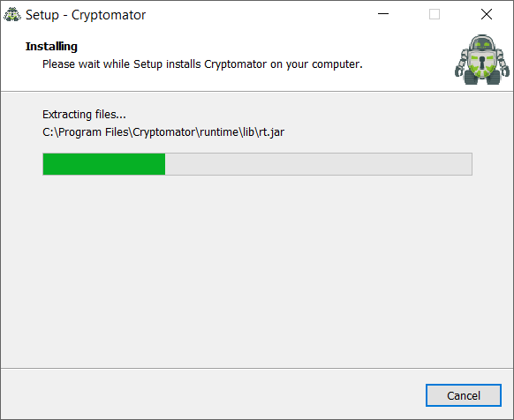Click the robot logo's wheel tracks
The height and width of the screenshot is (420, 514).
click(x=482, y=78)
